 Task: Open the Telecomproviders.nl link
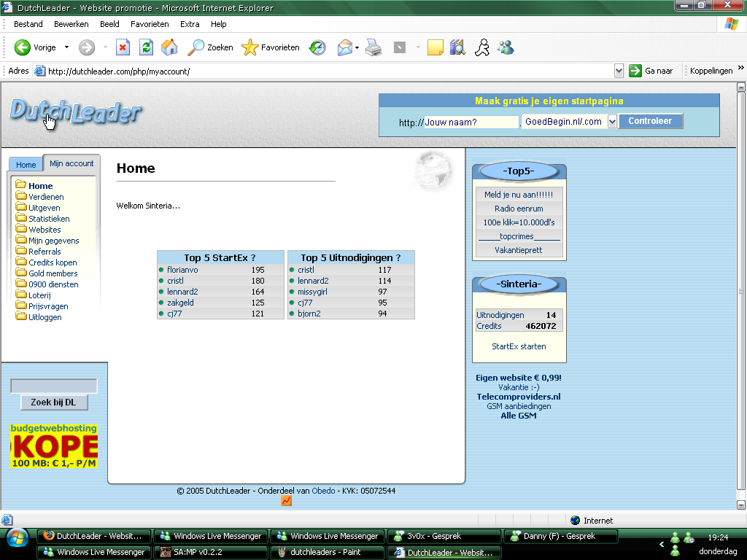[x=519, y=397]
